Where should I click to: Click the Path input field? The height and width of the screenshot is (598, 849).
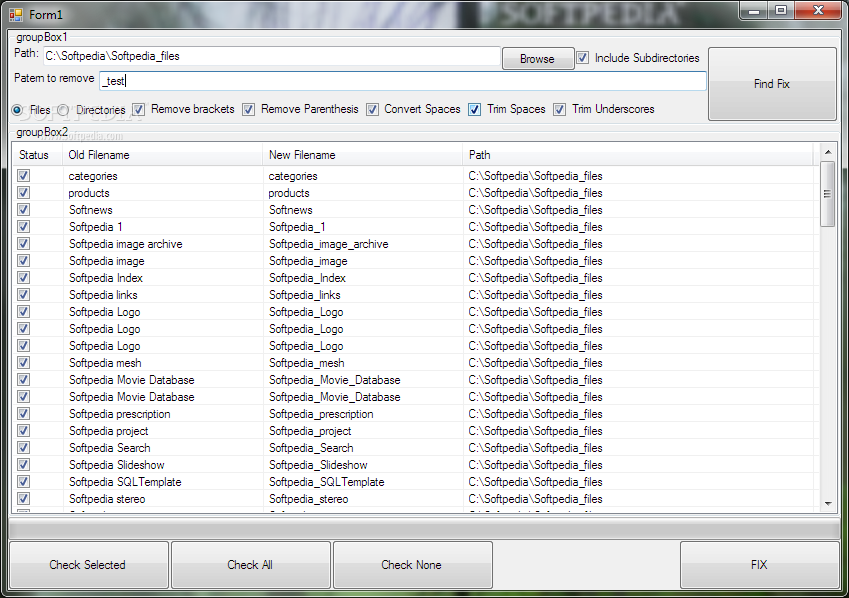(272, 56)
